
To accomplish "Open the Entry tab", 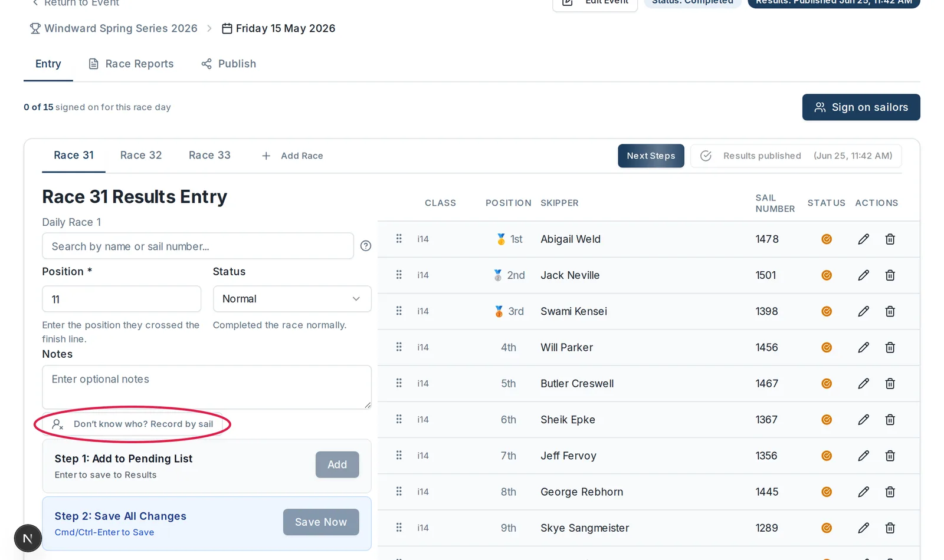I will (48, 64).
